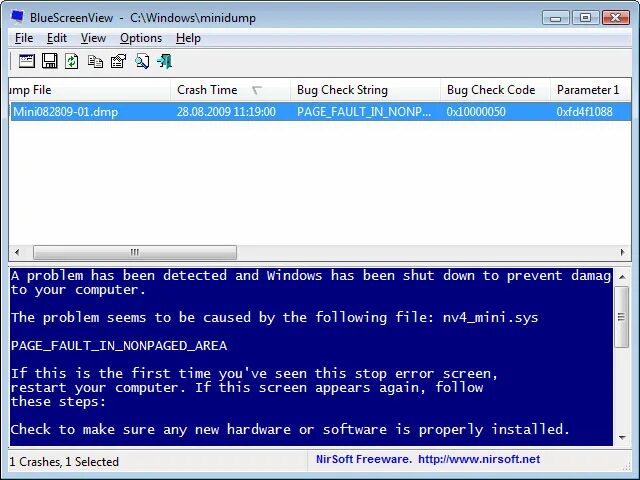Maximize the BlueScreenView window

(x=585, y=18)
